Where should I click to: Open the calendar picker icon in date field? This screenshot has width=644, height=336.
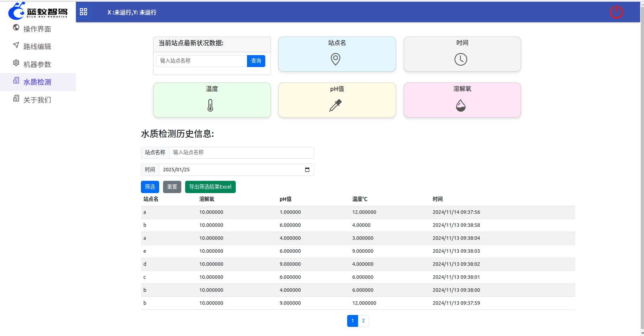[307, 170]
